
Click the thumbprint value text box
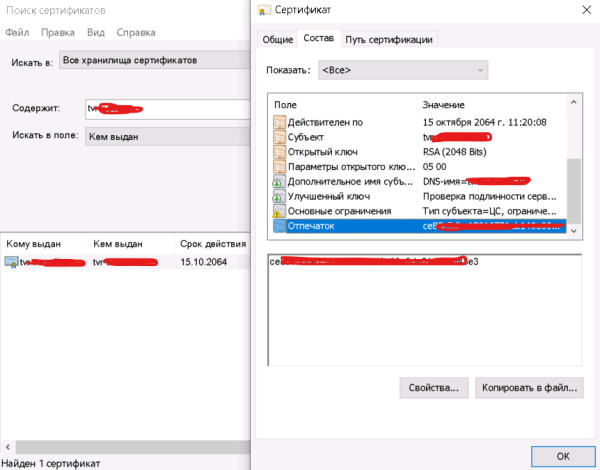click(x=425, y=310)
